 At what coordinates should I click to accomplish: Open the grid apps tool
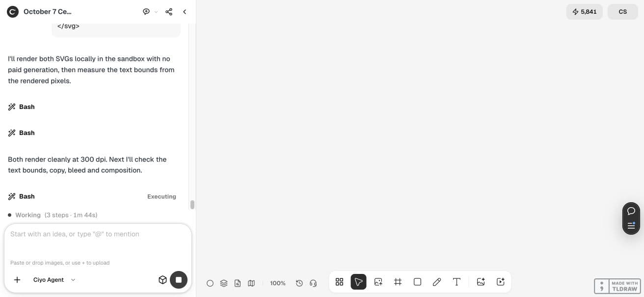(x=339, y=282)
